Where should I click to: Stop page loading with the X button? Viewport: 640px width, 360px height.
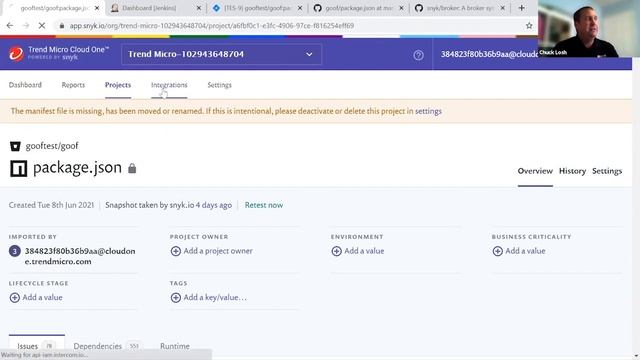42,25
